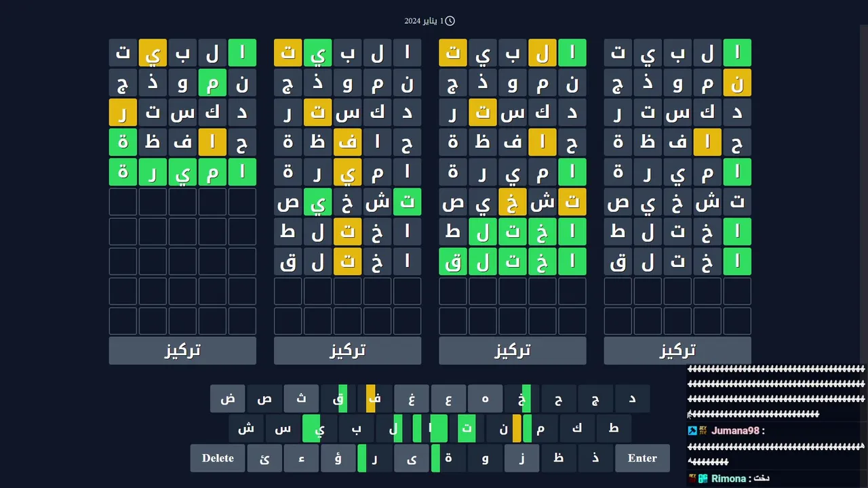868x488 pixels.
Task: Click the Rimona username in chat
Action: [x=729, y=479]
